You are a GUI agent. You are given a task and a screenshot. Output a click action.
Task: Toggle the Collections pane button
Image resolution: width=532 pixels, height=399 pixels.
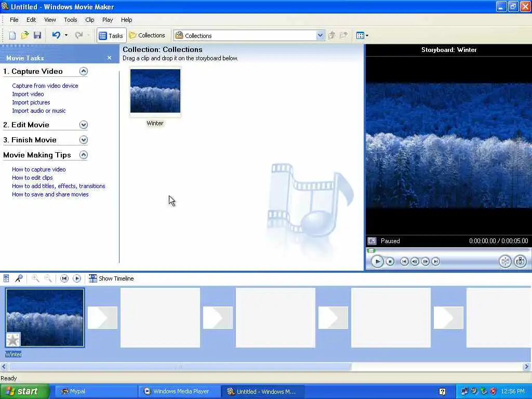147,35
